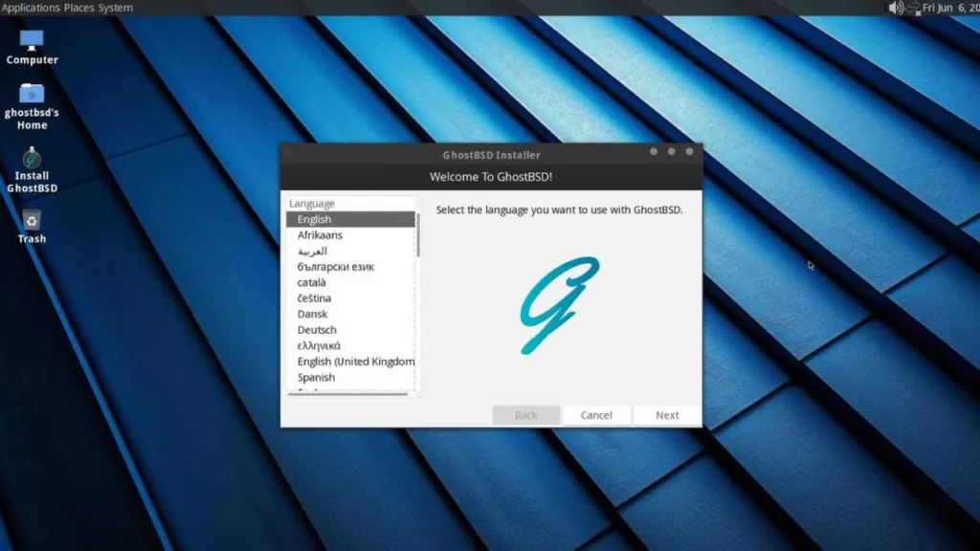
Task: Open the Trash desktop icon
Action: tap(32, 227)
